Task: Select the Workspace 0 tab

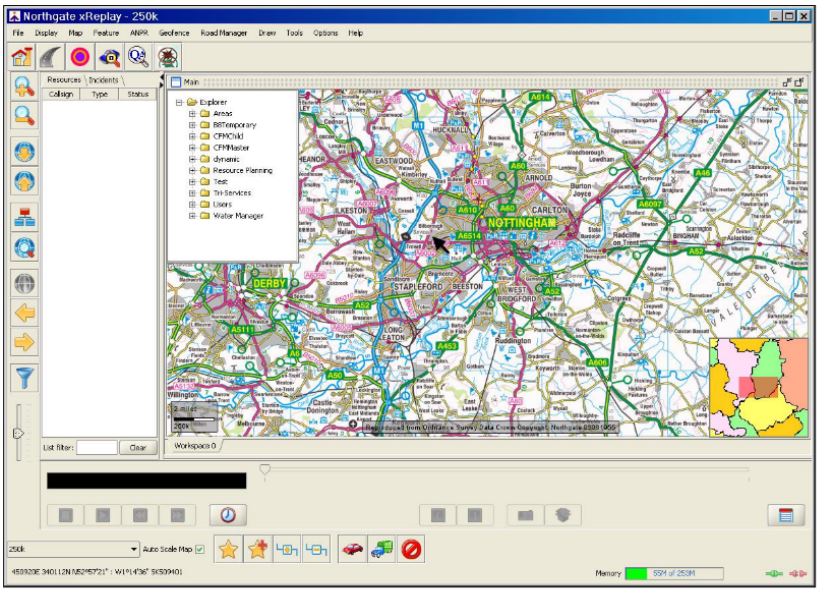Action: pyautogui.click(x=195, y=445)
